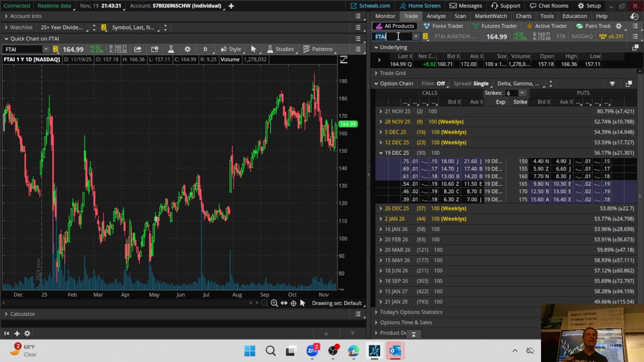Open the Drawing set: Default selector
Screen dimensions: 644x362
click(337, 303)
